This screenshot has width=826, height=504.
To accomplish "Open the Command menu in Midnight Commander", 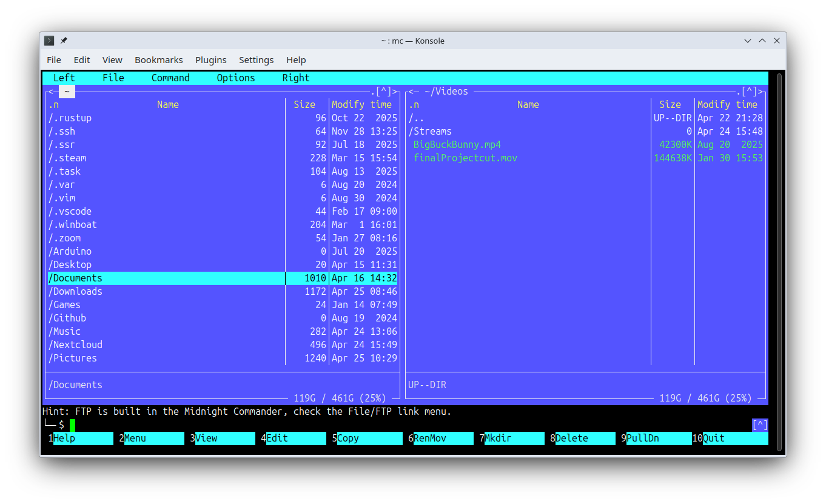I will coord(170,78).
